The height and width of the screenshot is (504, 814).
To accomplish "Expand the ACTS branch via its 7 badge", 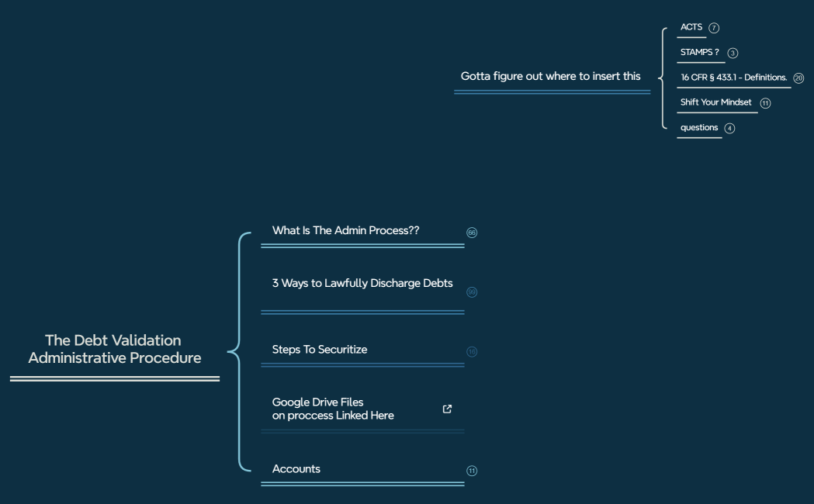I will pyautogui.click(x=713, y=26).
